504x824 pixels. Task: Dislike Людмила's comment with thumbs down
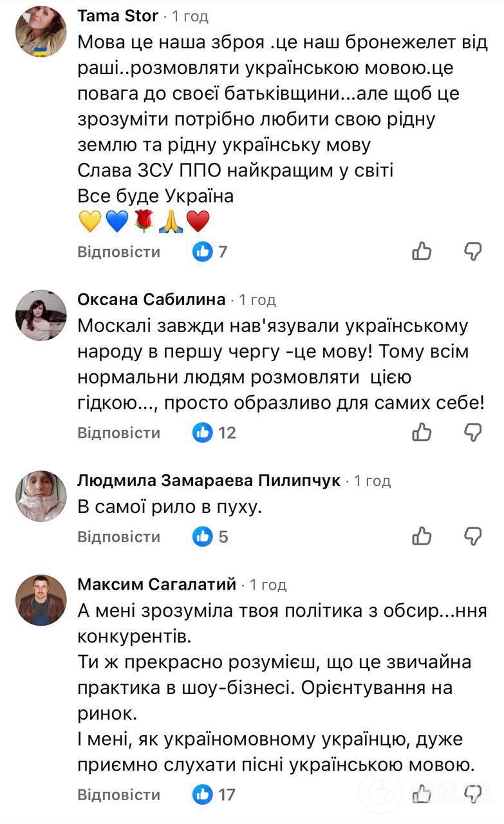[474, 536]
